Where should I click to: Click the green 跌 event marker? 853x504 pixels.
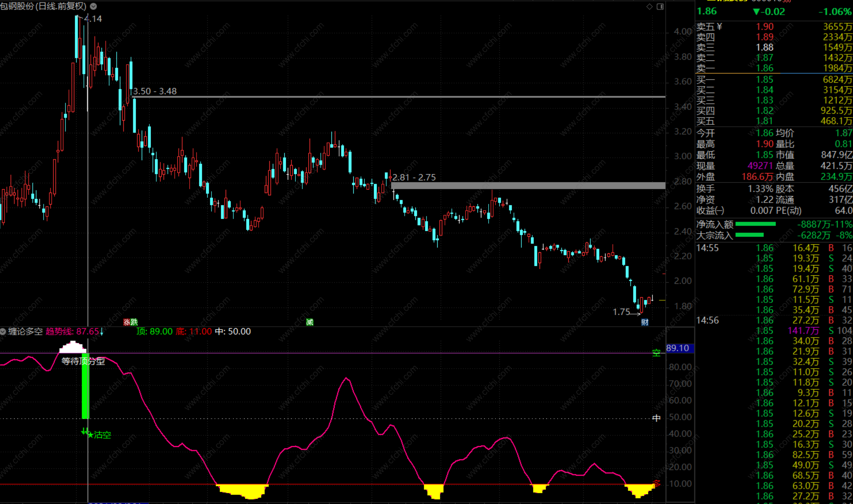(x=134, y=322)
